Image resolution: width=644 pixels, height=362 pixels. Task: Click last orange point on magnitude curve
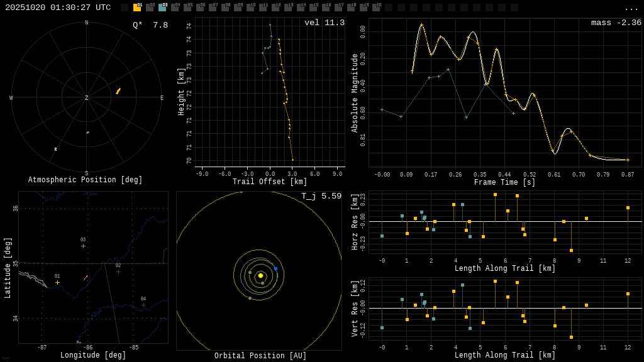(628, 160)
